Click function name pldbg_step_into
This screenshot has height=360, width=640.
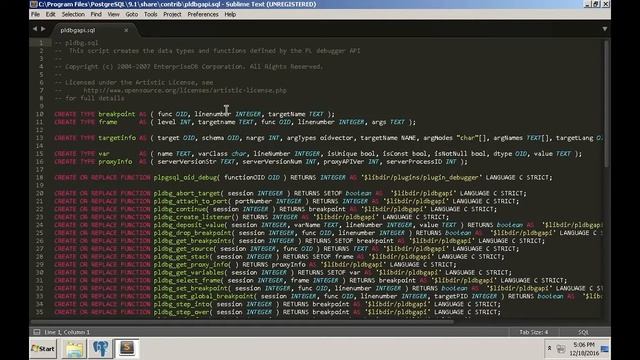pos(182,304)
